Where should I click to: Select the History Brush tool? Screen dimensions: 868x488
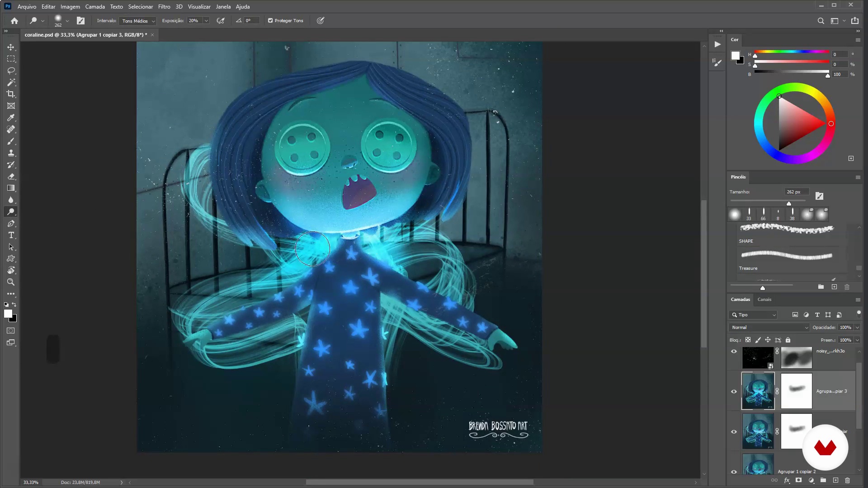11,164
